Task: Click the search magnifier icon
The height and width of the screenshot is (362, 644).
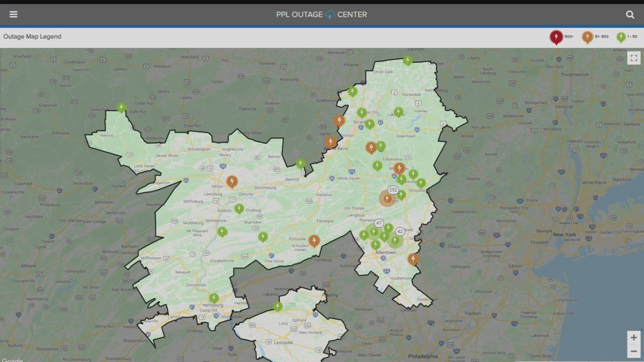Action: [630, 15]
